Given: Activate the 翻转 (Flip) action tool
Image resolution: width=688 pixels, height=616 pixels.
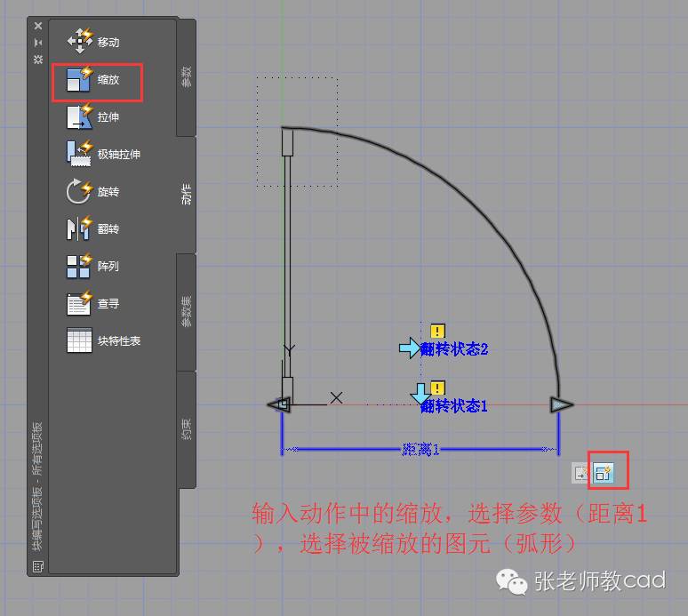Looking at the screenshot, I should coord(94,229).
